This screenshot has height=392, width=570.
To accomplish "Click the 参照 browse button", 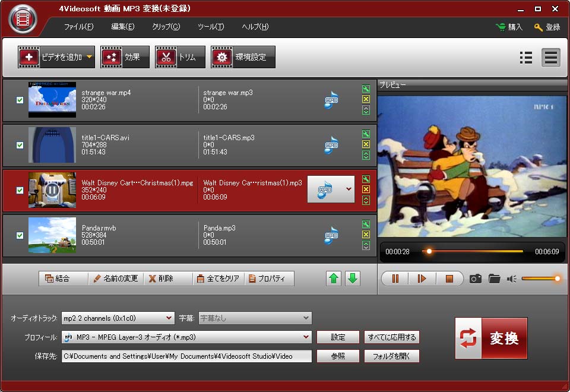I will (x=338, y=356).
